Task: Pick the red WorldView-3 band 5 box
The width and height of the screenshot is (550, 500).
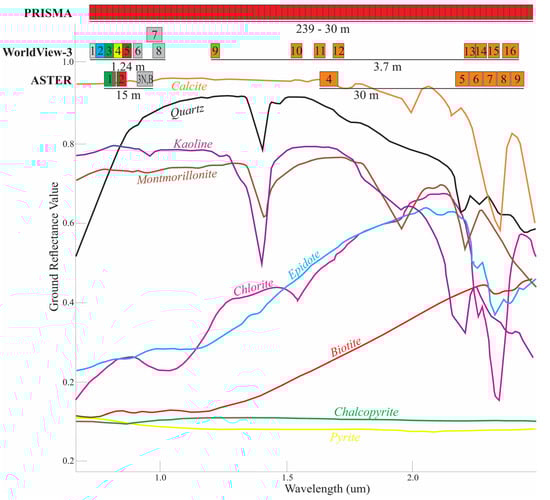Action: pos(127,51)
